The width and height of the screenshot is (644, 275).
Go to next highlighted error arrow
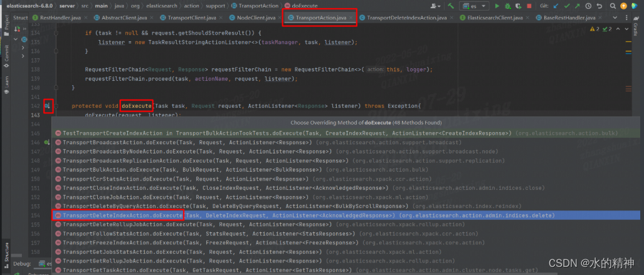pyautogui.click(x=626, y=29)
